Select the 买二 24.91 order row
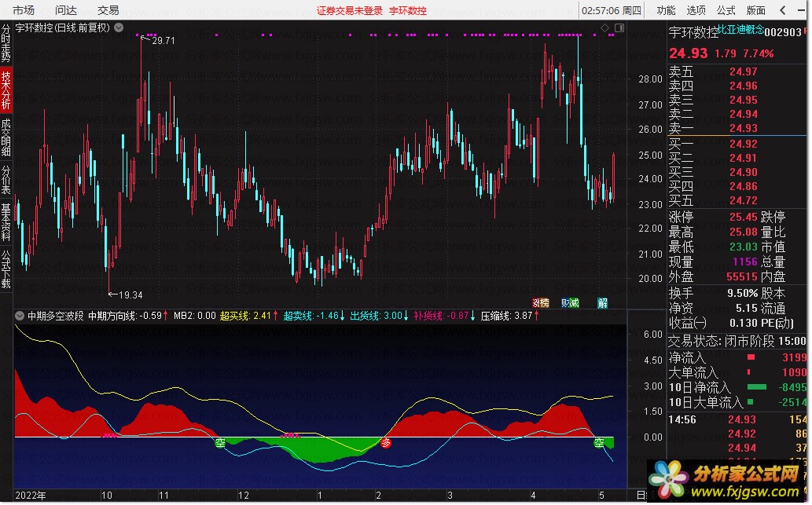The height and width of the screenshot is (505, 812). (x=737, y=158)
